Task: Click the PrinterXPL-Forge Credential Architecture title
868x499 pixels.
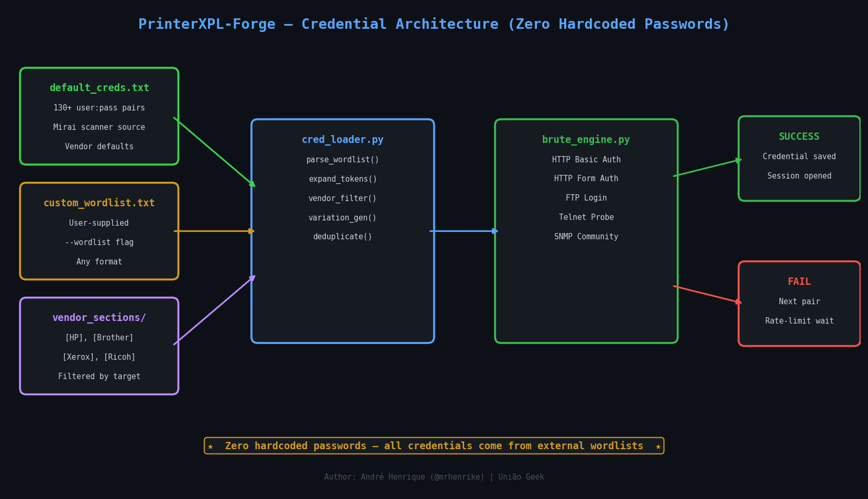Action: coord(434,25)
